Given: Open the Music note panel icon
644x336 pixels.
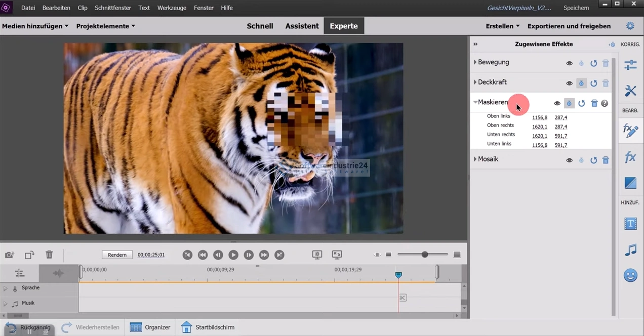Looking at the screenshot, I should coord(630,249).
